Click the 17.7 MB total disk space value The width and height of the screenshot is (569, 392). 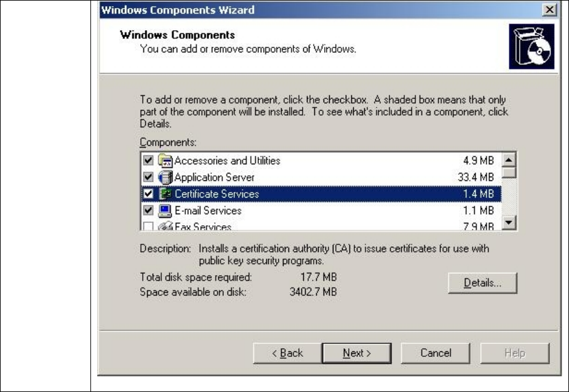(318, 277)
